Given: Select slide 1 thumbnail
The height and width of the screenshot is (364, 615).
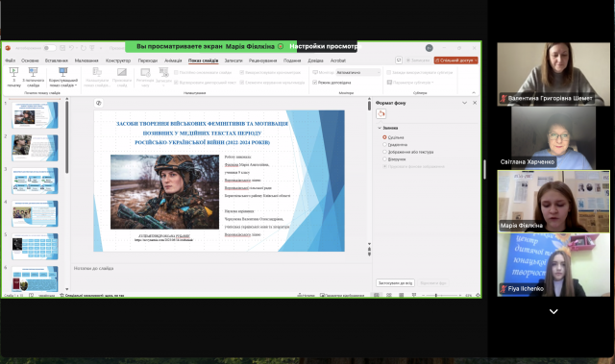Looking at the screenshot, I should [x=35, y=115].
